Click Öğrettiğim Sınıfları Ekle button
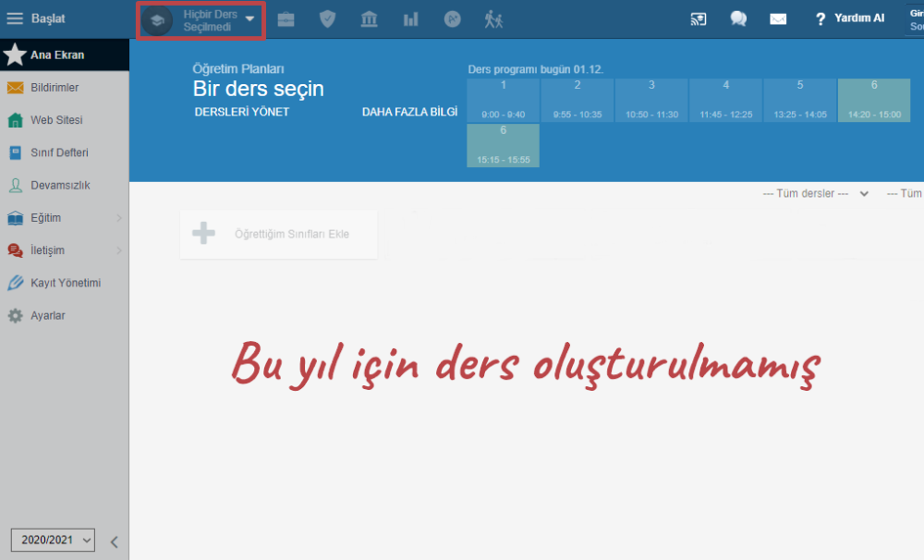Viewport: 924px width, 560px height. click(x=279, y=234)
